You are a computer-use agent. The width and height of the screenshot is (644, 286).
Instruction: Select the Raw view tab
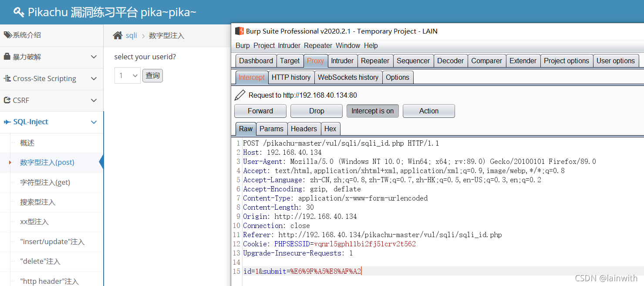[x=246, y=129]
